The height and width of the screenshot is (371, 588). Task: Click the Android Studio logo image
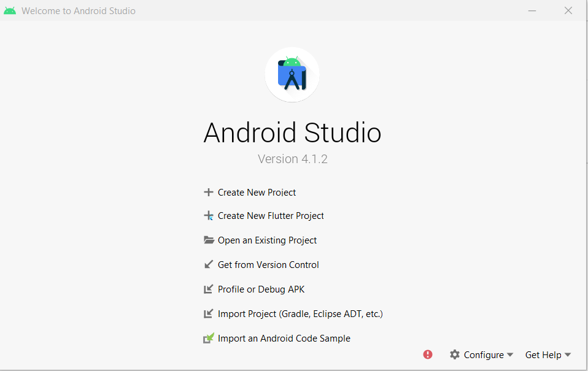tap(292, 74)
